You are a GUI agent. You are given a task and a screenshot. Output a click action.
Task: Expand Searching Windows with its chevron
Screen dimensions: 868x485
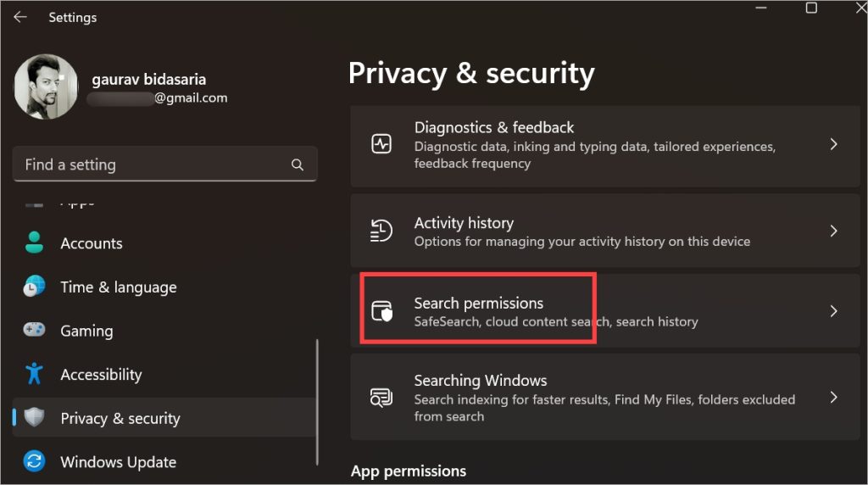834,398
